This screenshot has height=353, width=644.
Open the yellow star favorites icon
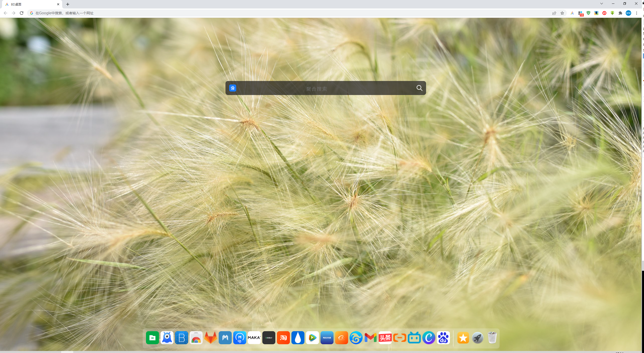pyautogui.click(x=463, y=338)
